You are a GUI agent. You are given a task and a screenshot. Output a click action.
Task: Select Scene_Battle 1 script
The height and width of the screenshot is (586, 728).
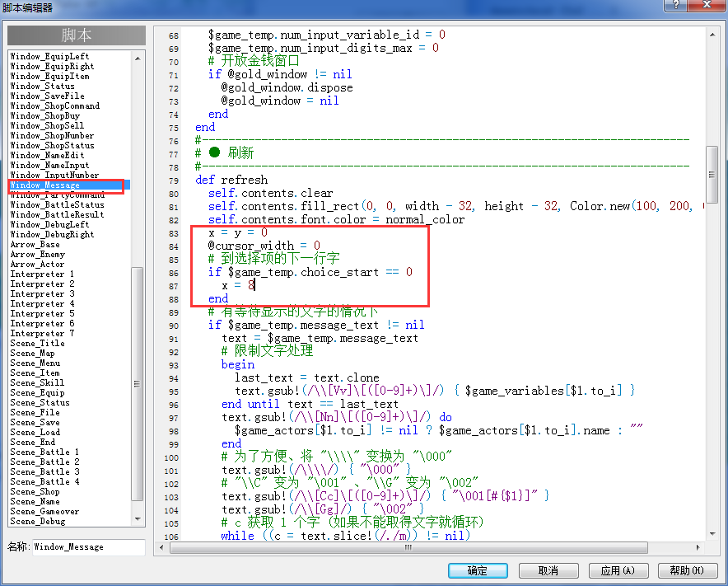pyautogui.click(x=44, y=452)
